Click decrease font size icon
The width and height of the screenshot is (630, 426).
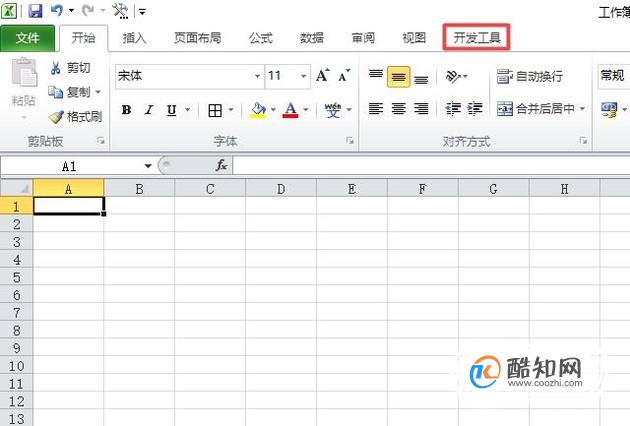pyautogui.click(x=344, y=76)
